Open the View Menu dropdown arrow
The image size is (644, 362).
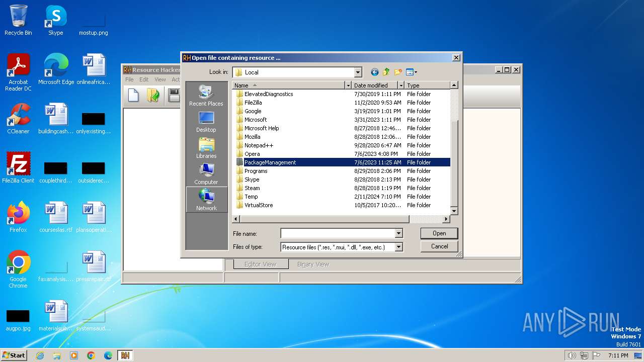coord(416,72)
